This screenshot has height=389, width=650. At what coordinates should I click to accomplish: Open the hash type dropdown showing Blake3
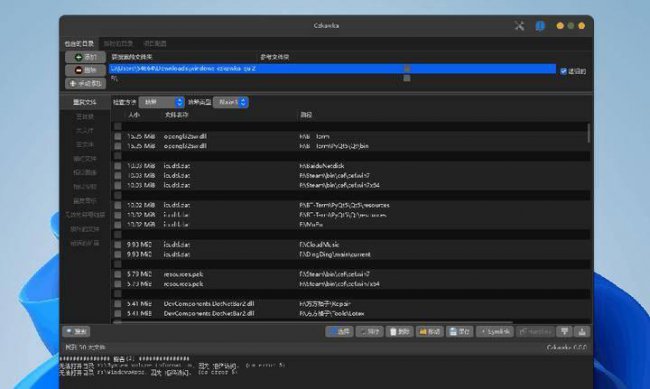(x=231, y=102)
